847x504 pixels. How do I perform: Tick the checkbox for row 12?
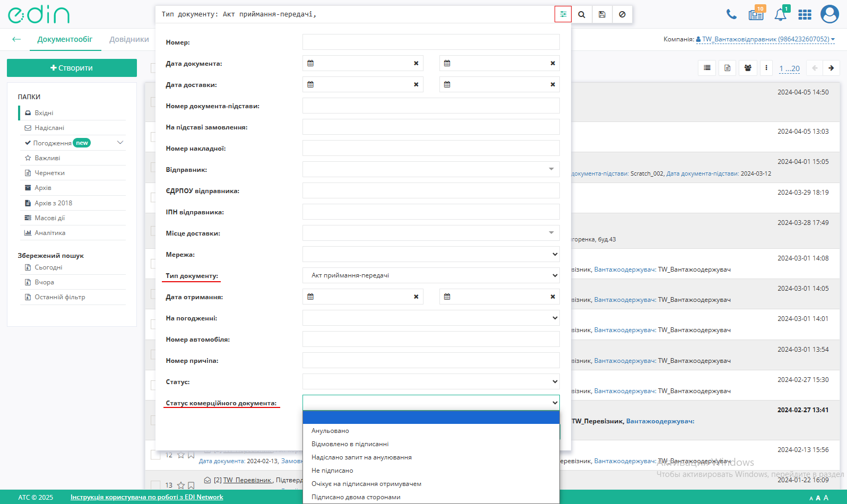[155, 455]
